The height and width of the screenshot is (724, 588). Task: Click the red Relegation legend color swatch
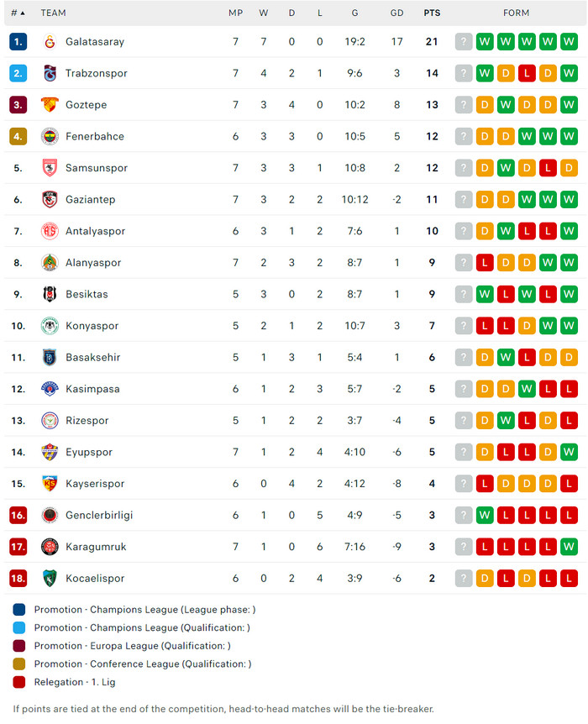19,682
